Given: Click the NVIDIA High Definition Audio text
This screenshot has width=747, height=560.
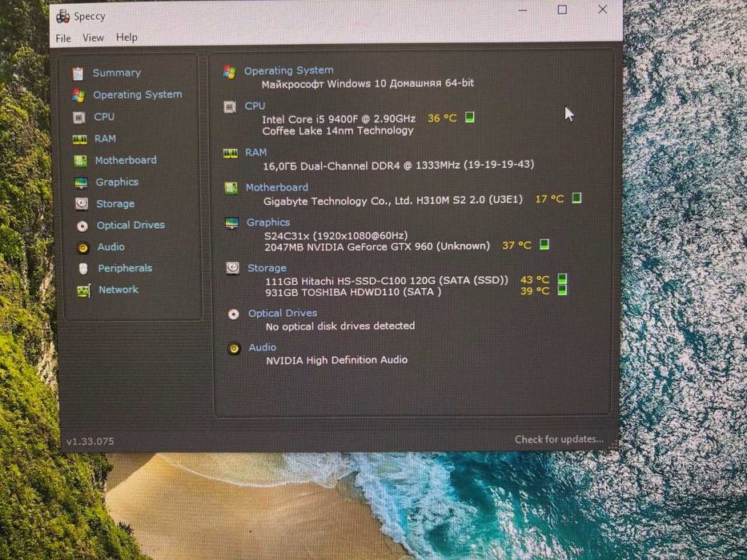Looking at the screenshot, I should click(337, 360).
